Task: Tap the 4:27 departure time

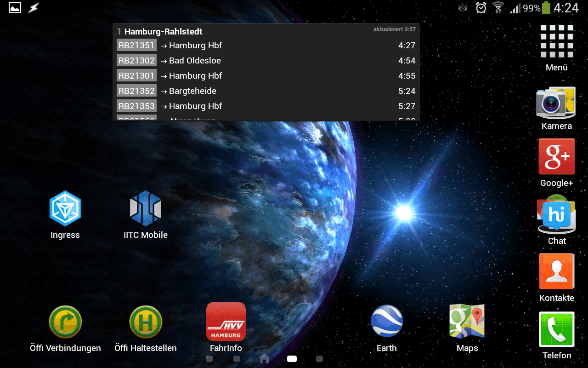Action: [407, 46]
